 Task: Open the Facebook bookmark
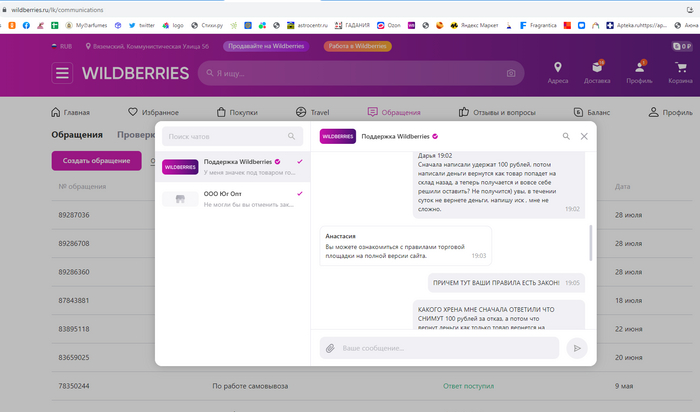pos(26,25)
